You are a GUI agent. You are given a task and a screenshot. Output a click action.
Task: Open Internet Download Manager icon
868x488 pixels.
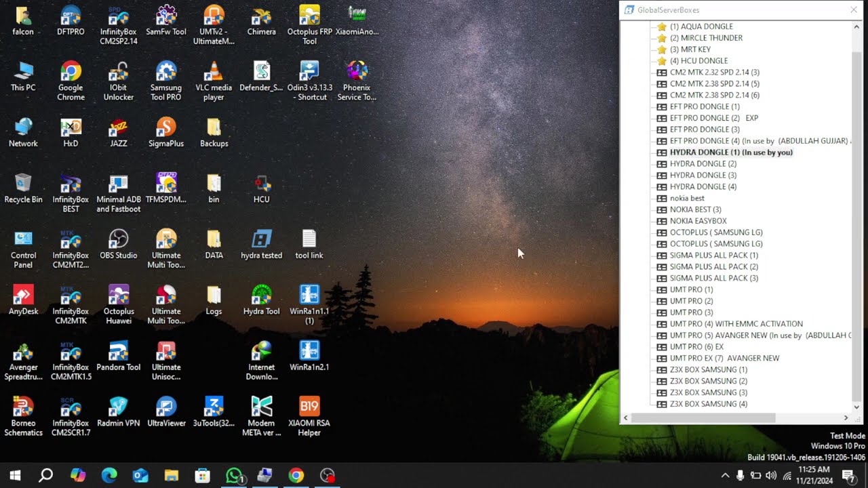262,361
